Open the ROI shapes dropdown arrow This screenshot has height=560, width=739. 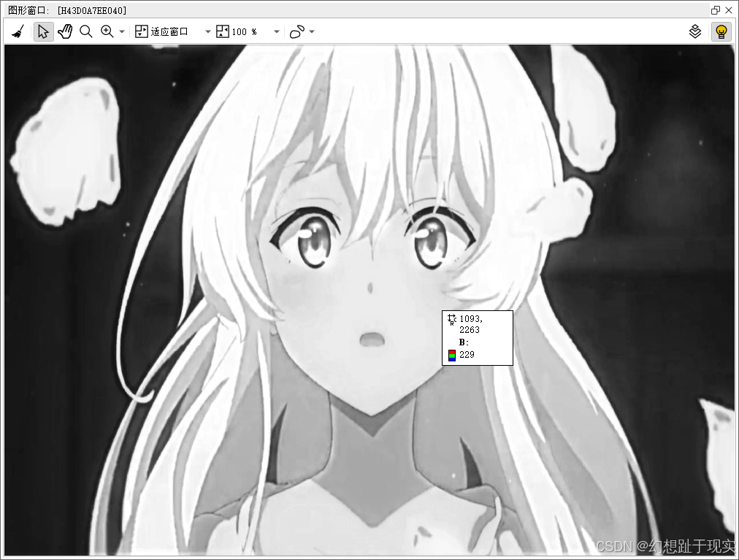pyautogui.click(x=312, y=32)
